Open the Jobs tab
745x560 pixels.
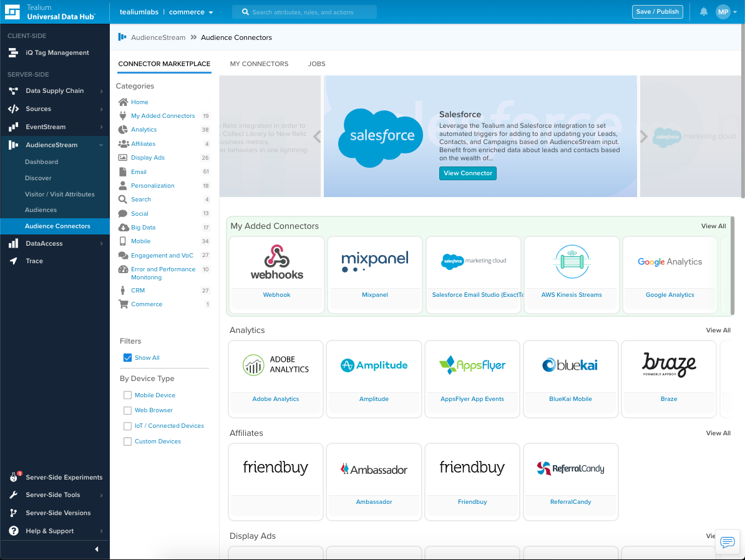click(316, 64)
